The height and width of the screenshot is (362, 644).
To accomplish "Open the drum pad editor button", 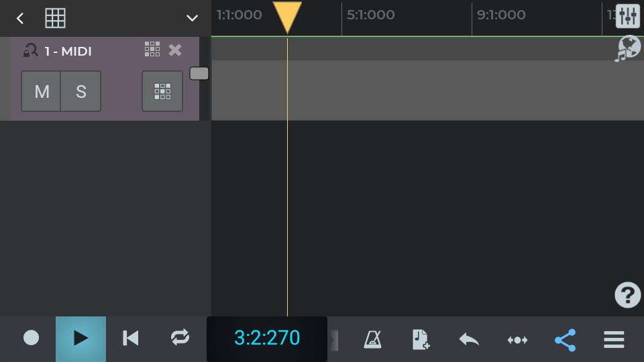I will click(162, 91).
